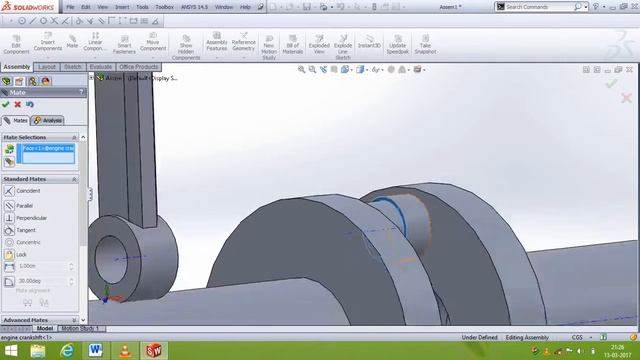Open Assembly Features tool
Image resolution: width=640 pixels, height=360 pixels.
[217, 42]
